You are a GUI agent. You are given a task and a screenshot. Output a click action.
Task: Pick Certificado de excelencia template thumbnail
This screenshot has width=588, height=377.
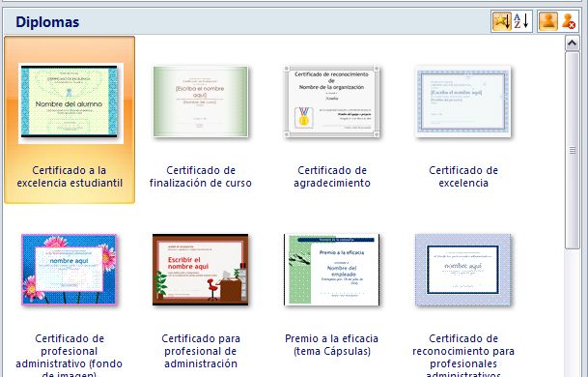463,101
